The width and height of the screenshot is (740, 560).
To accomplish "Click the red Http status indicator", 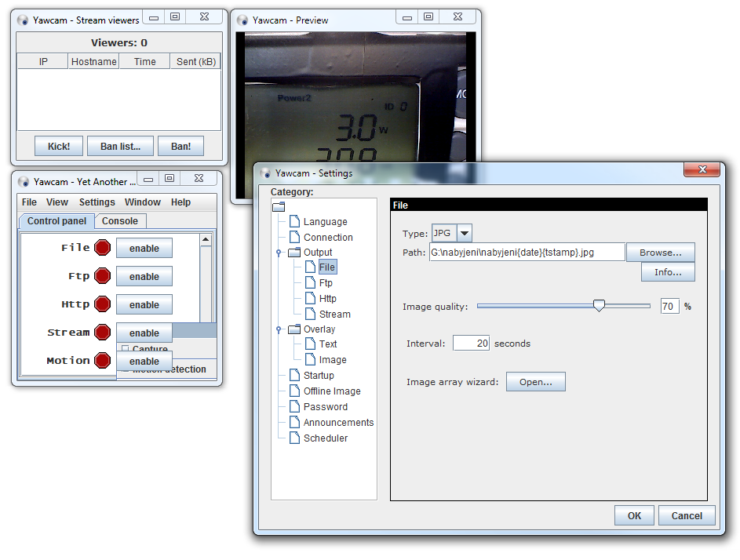I will (x=103, y=304).
